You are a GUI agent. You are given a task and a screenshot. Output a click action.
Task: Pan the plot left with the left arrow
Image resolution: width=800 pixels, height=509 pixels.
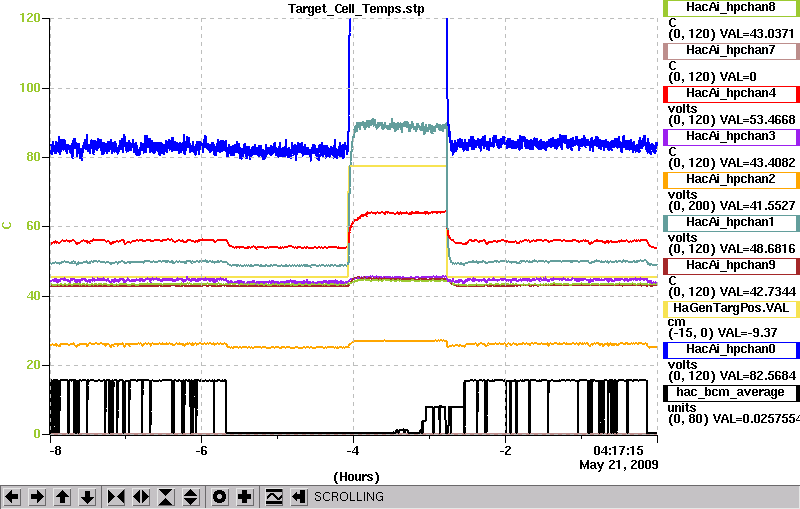coord(12,497)
